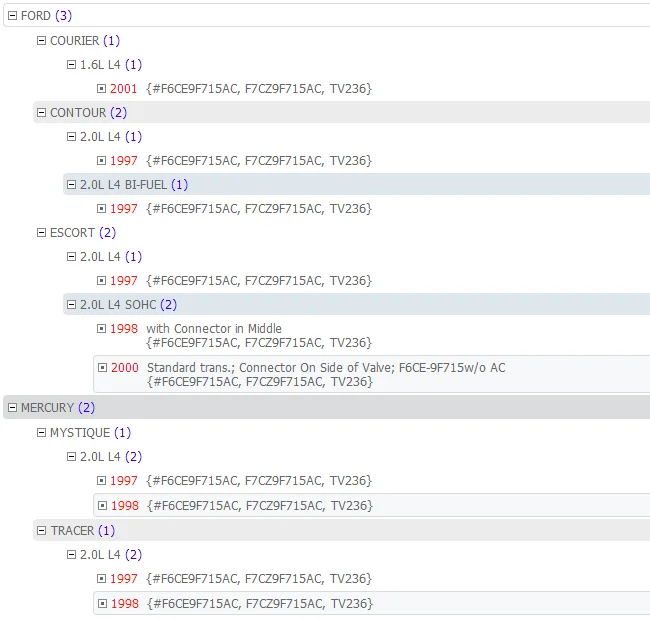Select the FORD (3) label

[x=46, y=16]
